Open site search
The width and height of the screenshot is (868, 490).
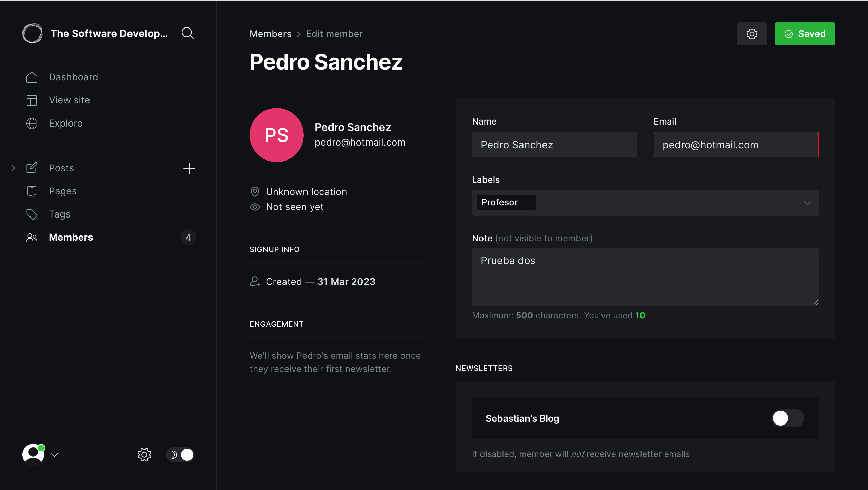[188, 33]
